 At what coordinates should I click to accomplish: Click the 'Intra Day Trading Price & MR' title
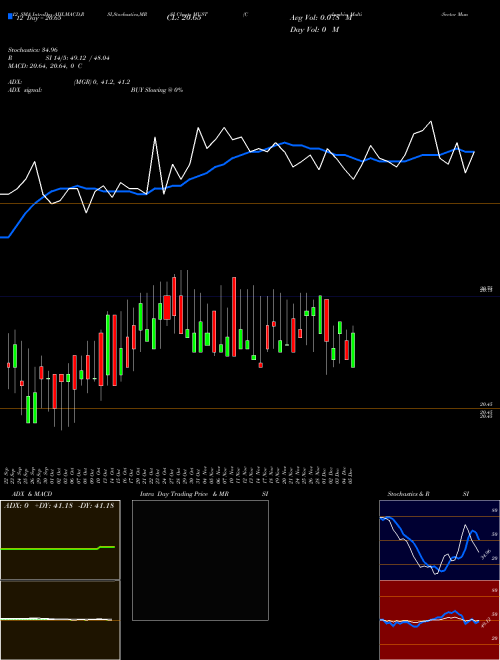[184, 494]
